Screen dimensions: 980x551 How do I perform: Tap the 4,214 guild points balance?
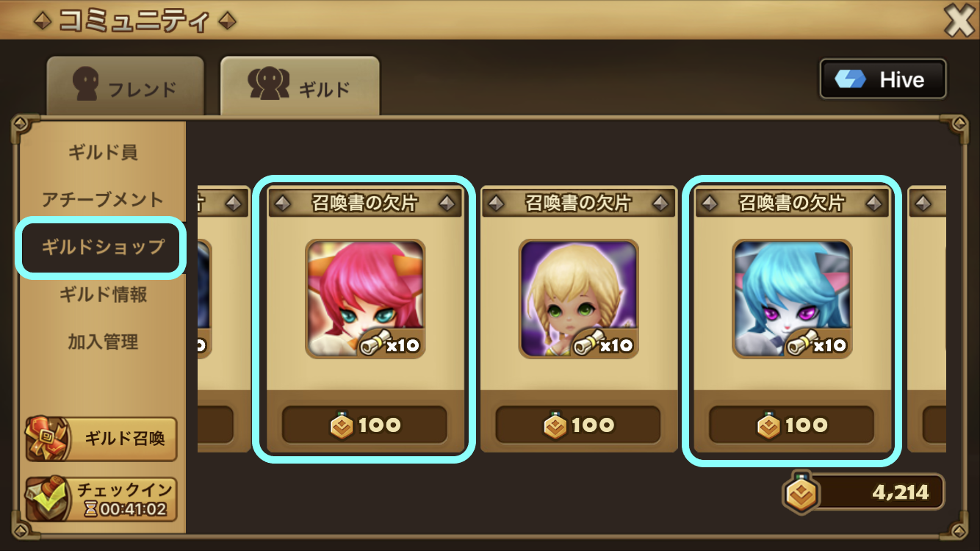901,492
